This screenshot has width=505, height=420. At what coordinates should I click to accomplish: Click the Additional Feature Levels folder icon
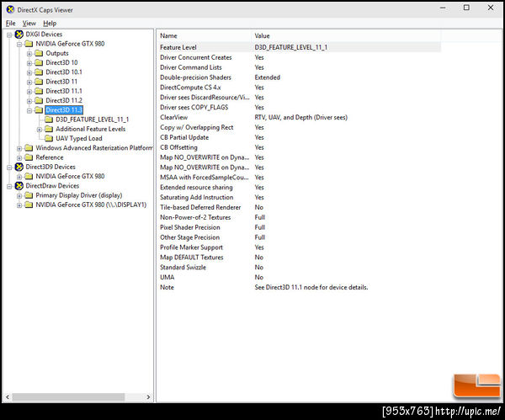[49, 129]
